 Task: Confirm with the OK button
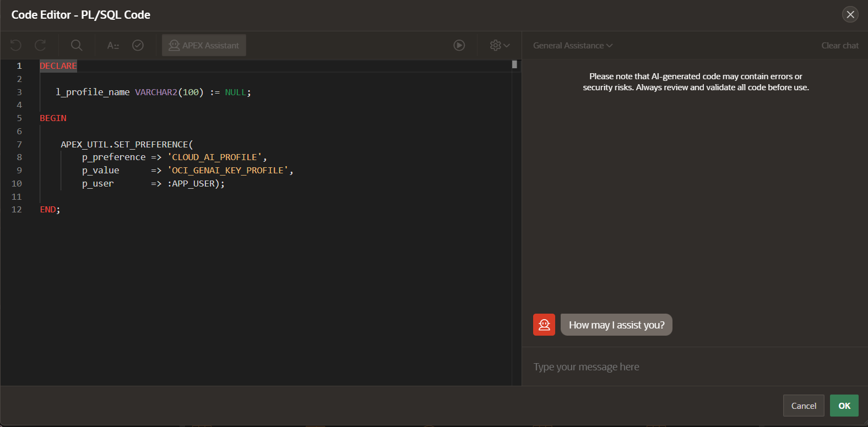pos(844,406)
